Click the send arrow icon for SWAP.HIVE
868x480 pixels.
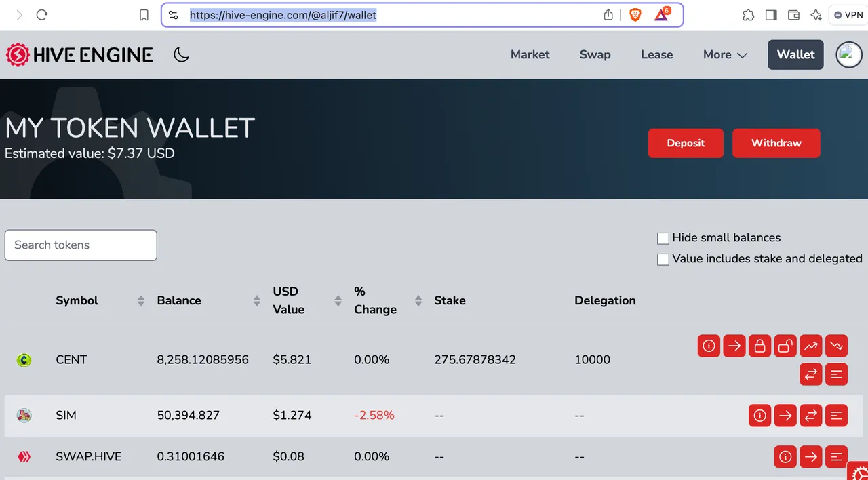tap(811, 457)
